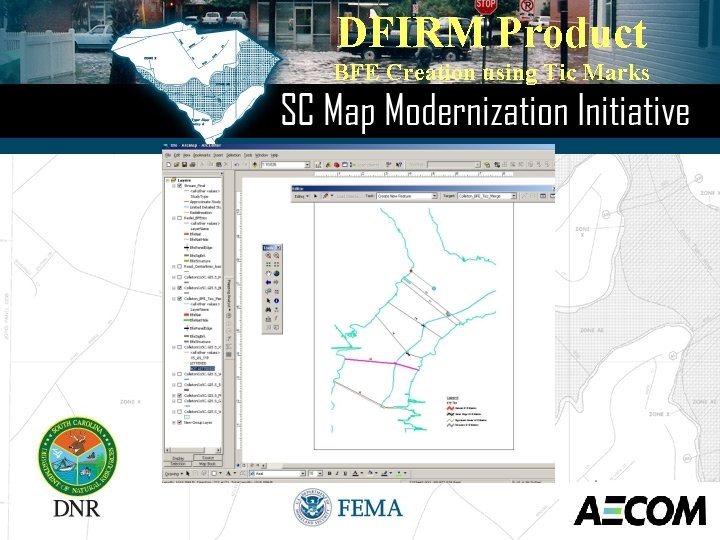Open the Edit menu

tap(177, 155)
